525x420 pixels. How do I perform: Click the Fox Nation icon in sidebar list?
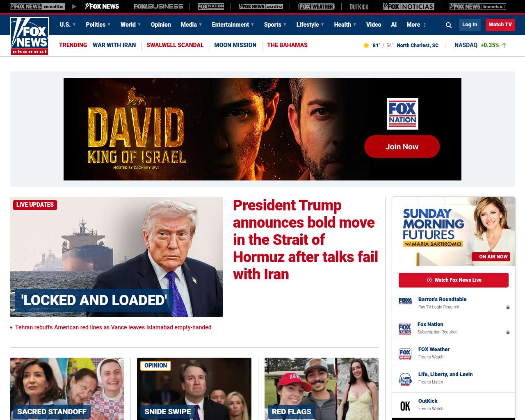pyautogui.click(x=405, y=329)
